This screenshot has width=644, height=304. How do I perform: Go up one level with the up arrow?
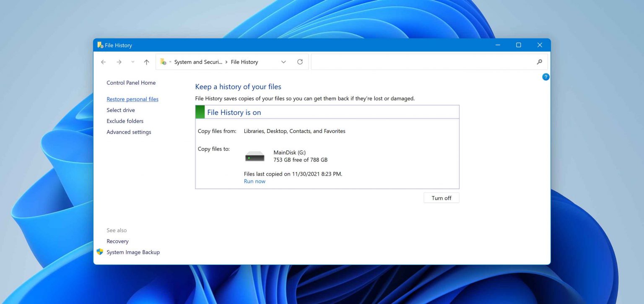click(146, 62)
